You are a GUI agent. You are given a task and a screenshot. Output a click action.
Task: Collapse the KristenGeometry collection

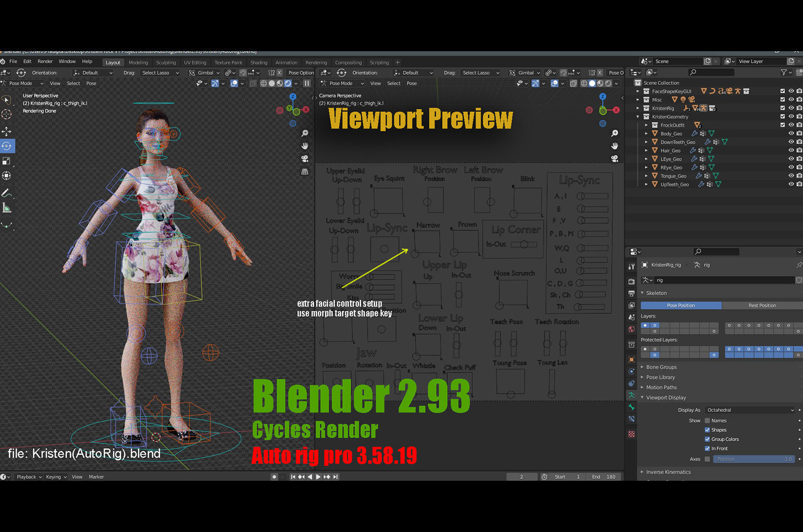(638, 116)
